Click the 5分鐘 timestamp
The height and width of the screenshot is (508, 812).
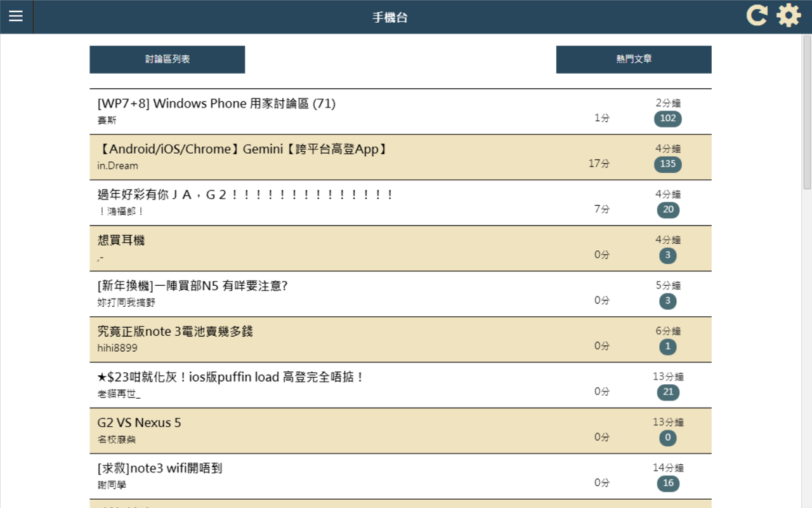[668, 286]
